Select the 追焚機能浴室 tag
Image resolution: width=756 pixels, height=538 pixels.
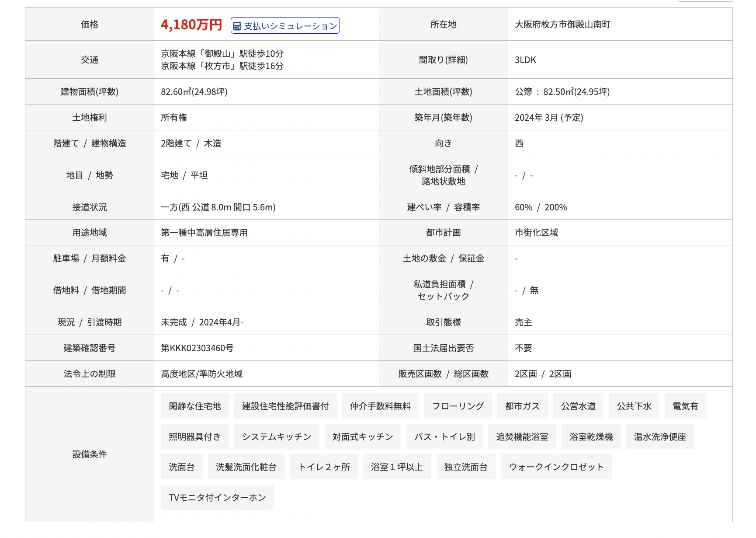tap(522, 437)
